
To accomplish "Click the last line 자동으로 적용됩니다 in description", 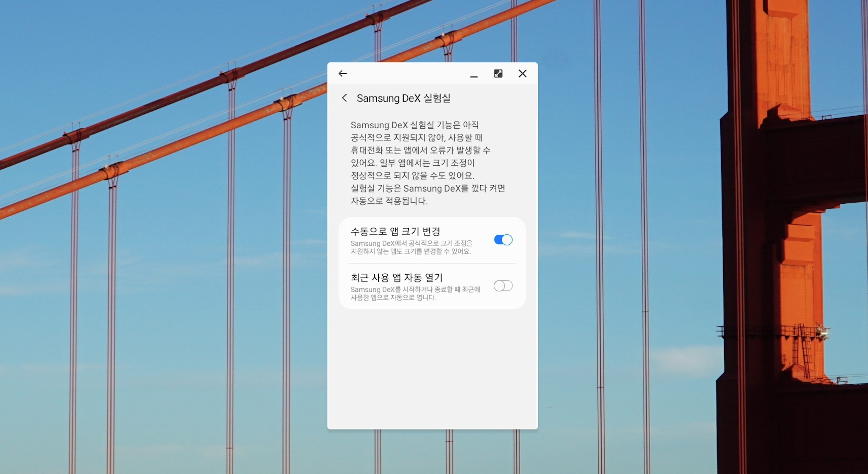I will point(389,201).
